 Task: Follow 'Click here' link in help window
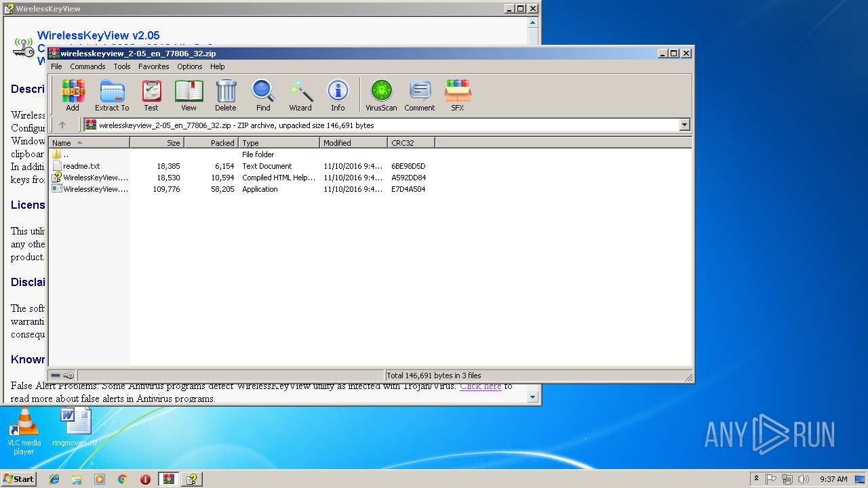[481, 386]
